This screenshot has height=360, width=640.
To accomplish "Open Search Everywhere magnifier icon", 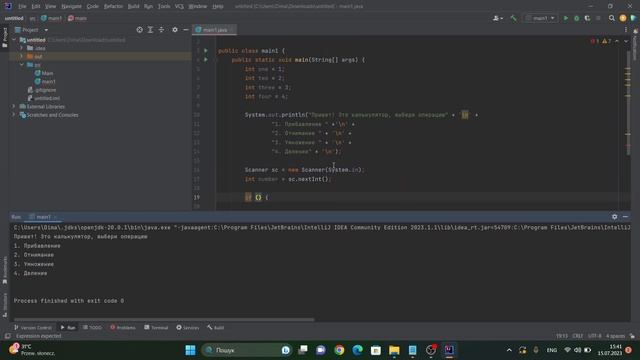I will click(611, 18).
